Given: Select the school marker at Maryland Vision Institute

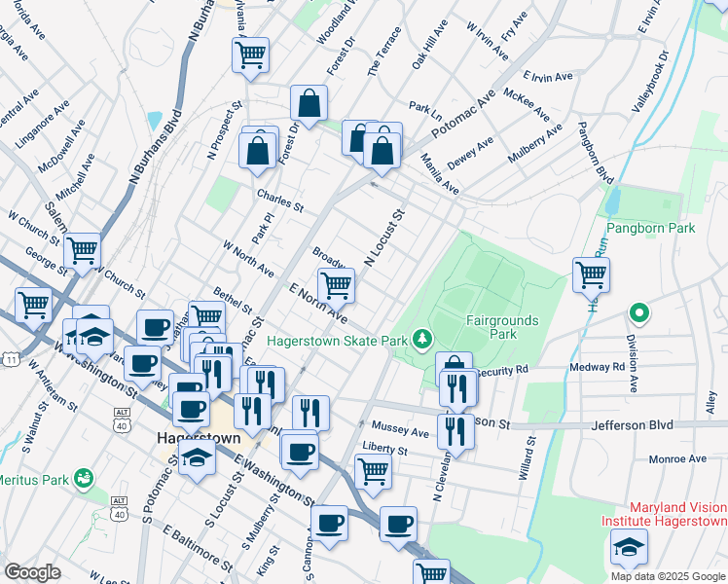Looking at the screenshot, I should (x=629, y=547).
